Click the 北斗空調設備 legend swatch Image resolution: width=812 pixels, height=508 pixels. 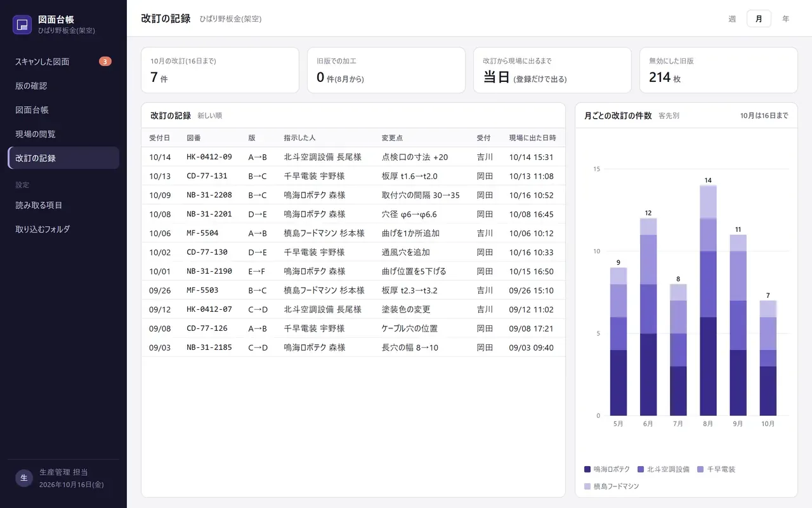(641, 469)
